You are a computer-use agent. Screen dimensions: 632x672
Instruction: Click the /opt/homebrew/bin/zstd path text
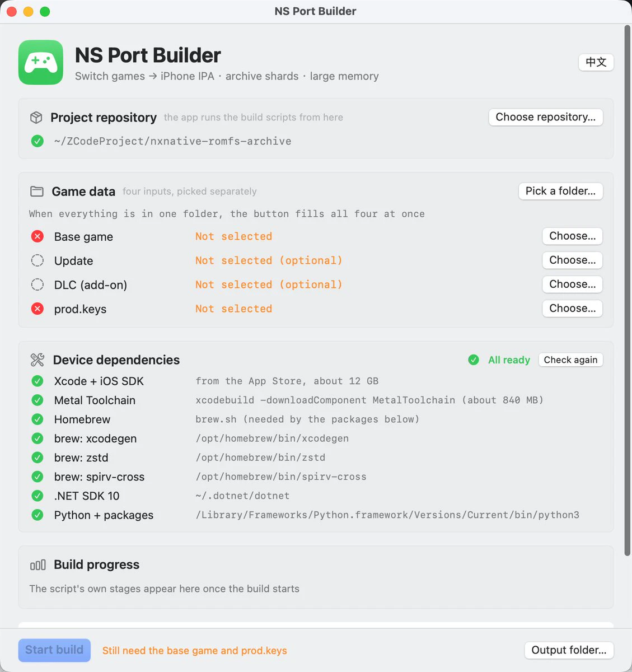(260, 458)
